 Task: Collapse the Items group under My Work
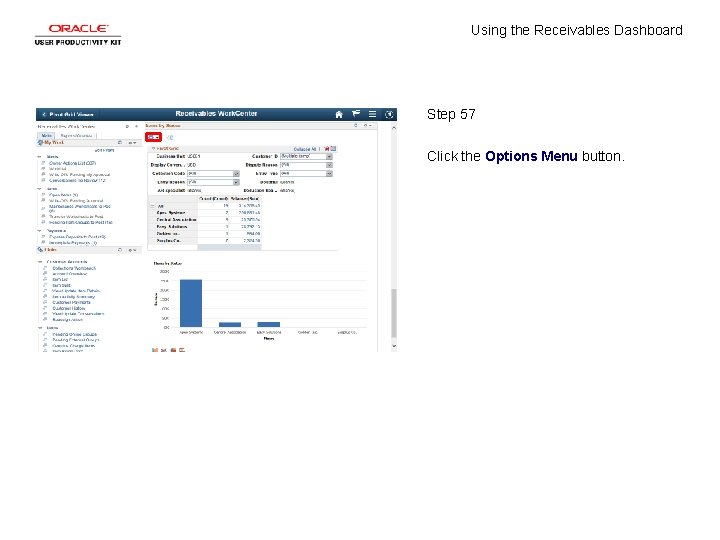[39, 189]
